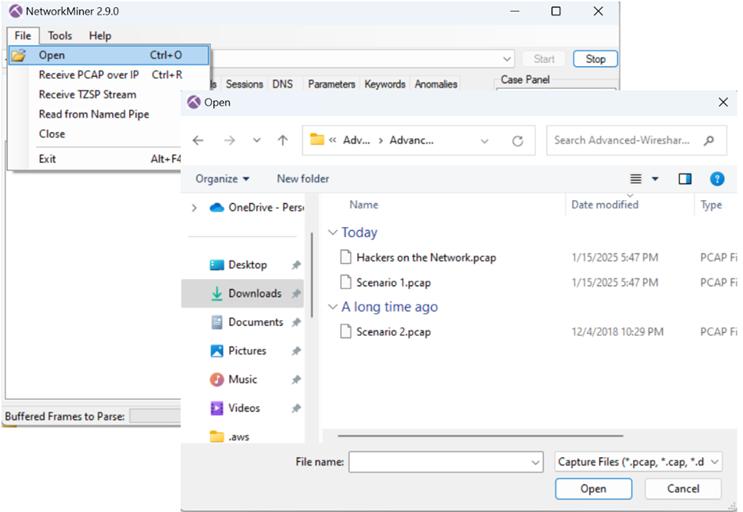This screenshot has height=512, width=743.
Task: Open the File menu in NetworkMiner
Action: point(23,36)
